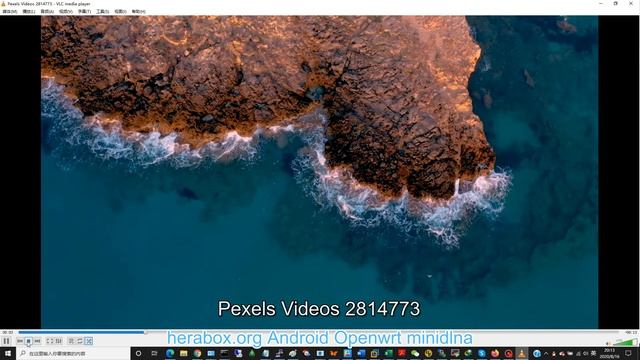This screenshot has height=360, width=640.
Task: Toggle loop repeat mode
Action: pos(80,341)
